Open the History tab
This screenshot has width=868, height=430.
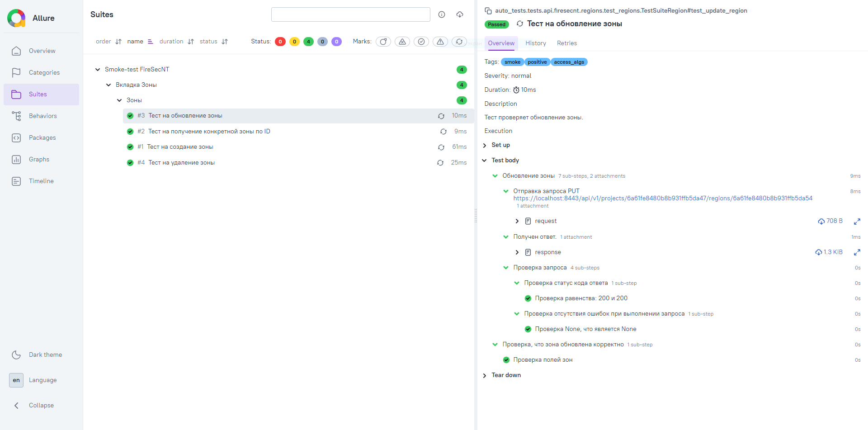click(536, 43)
